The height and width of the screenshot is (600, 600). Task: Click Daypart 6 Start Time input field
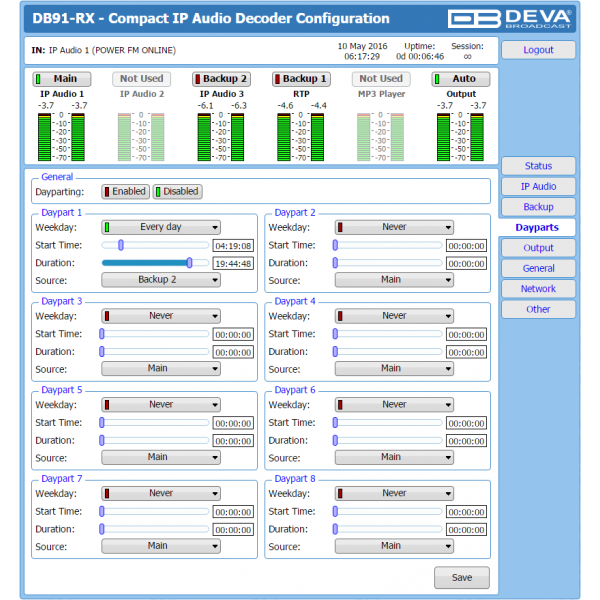[466, 423]
